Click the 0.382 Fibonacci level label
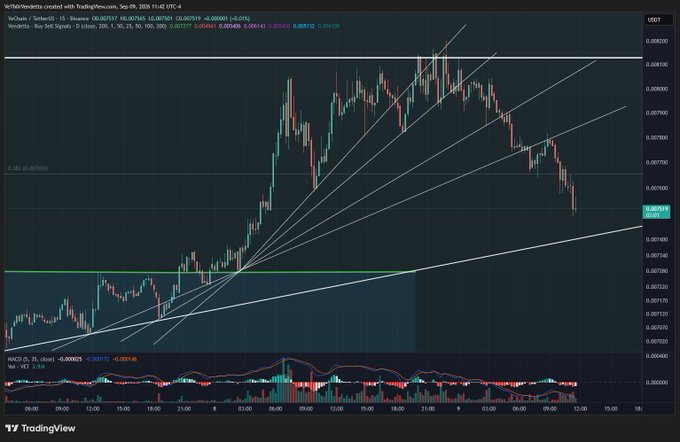This screenshot has height=442, width=680. click(28, 168)
